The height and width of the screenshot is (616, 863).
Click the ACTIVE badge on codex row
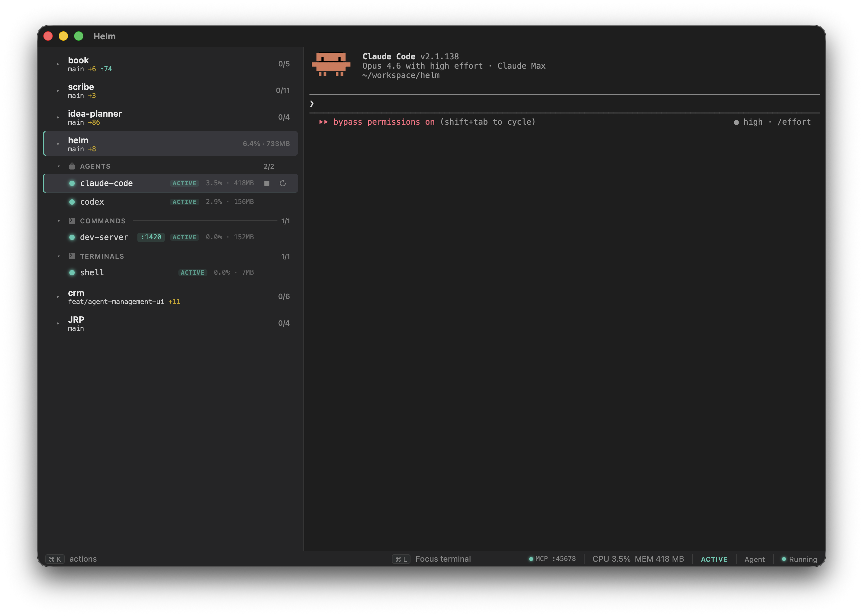pyautogui.click(x=184, y=202)
